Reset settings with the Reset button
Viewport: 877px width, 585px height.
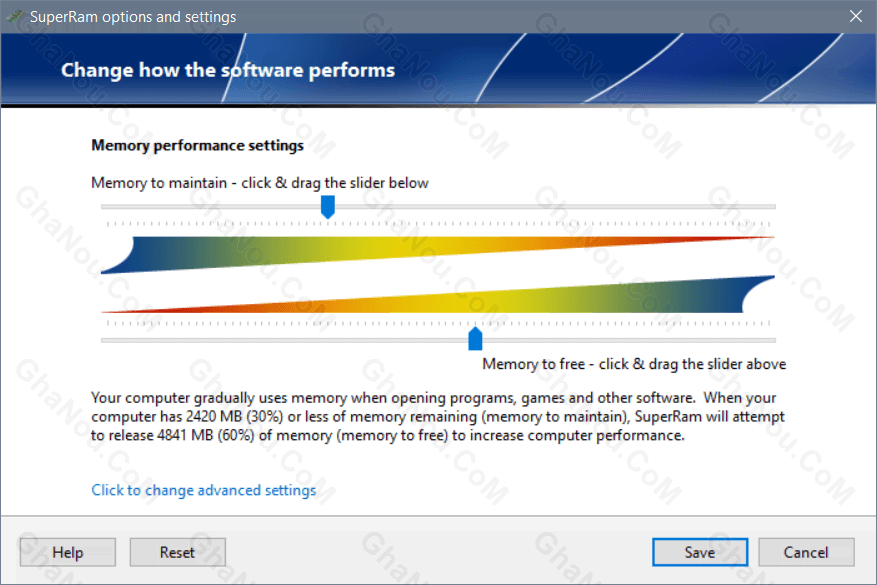(x=178, y=553)
